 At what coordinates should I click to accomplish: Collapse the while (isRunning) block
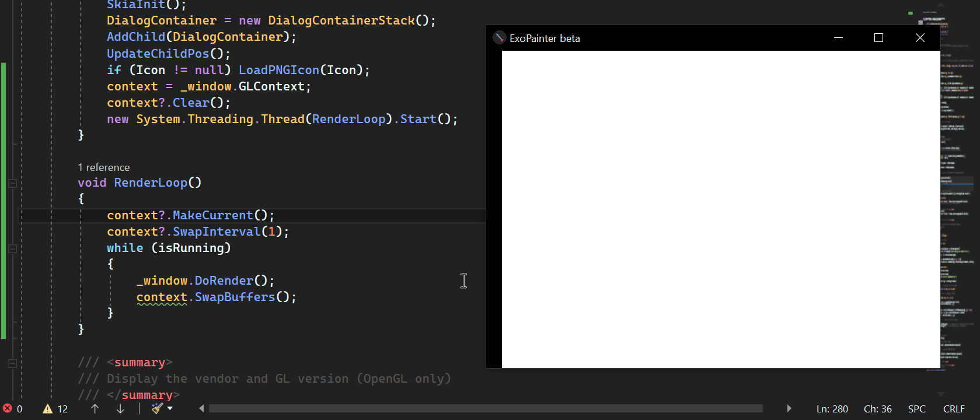pyautogui.click(x=12, y=249)
